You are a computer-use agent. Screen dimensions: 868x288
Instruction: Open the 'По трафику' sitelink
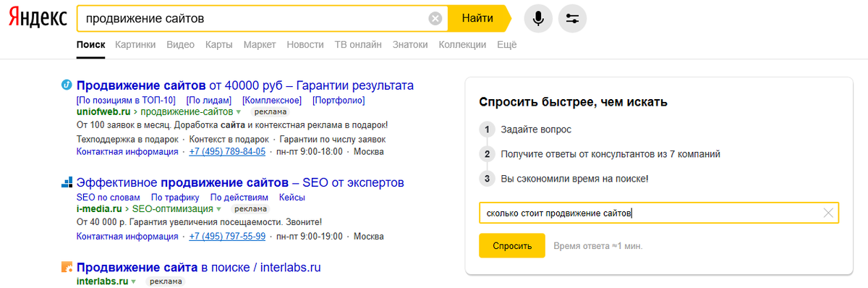(x=174, y=198)
